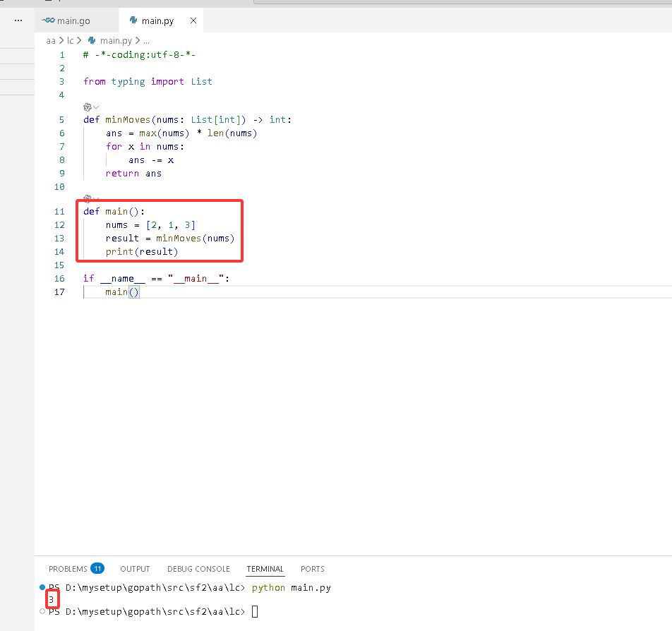Focus the terminal prompt cursor
Viewport: 672px width, 631px height.
coord(255,611)
